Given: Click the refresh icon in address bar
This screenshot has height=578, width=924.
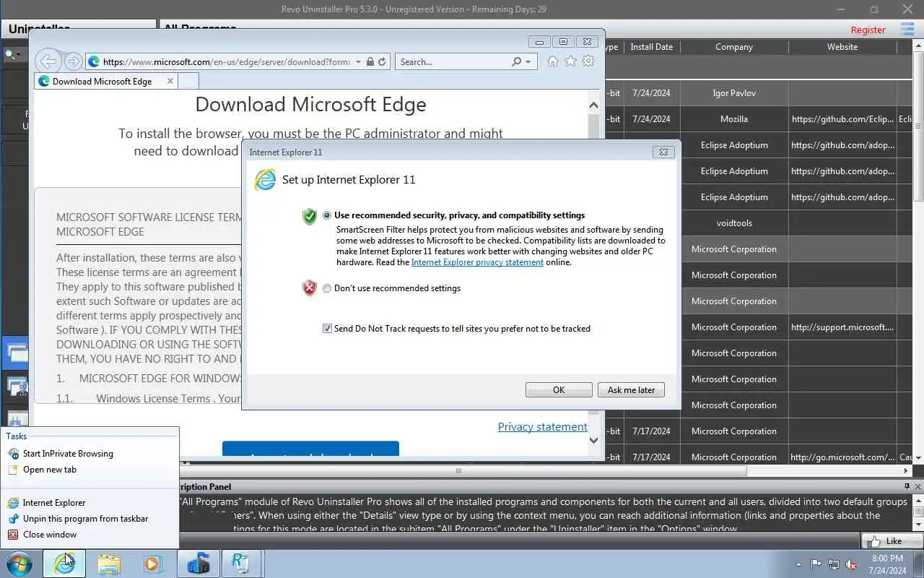Looking at the screenshot, I should (x=382, y=62).
